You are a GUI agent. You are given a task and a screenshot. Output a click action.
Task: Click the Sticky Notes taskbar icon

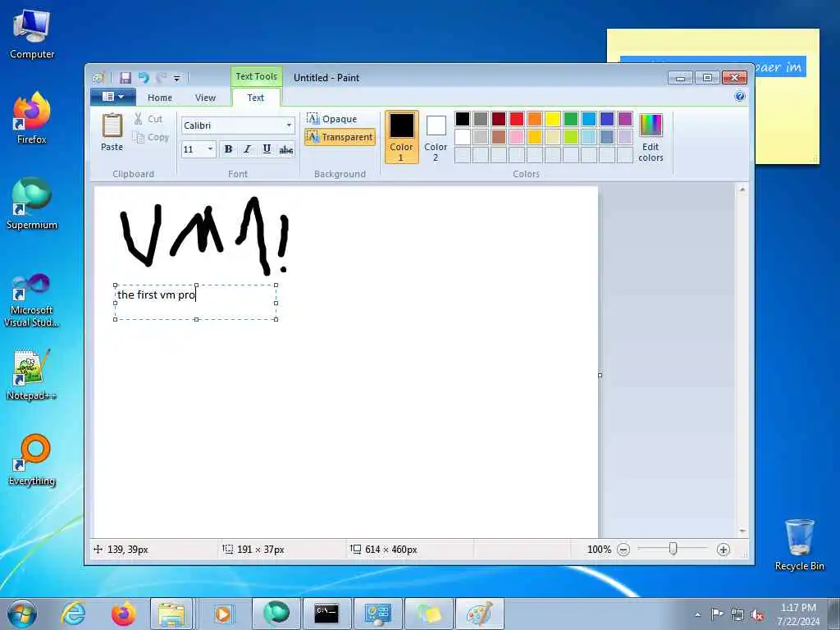[x=428, y=614]
